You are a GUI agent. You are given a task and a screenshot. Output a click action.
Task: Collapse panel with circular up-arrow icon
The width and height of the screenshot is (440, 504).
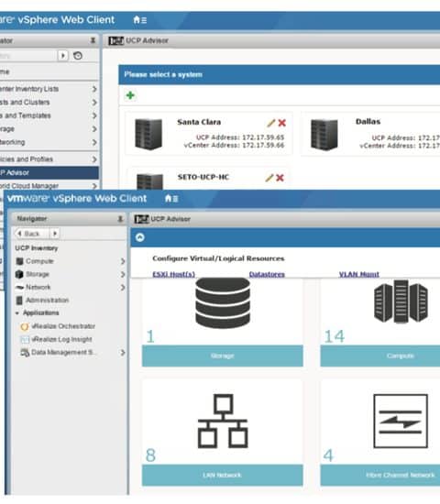pyautogui.click(x=140, y=237)
